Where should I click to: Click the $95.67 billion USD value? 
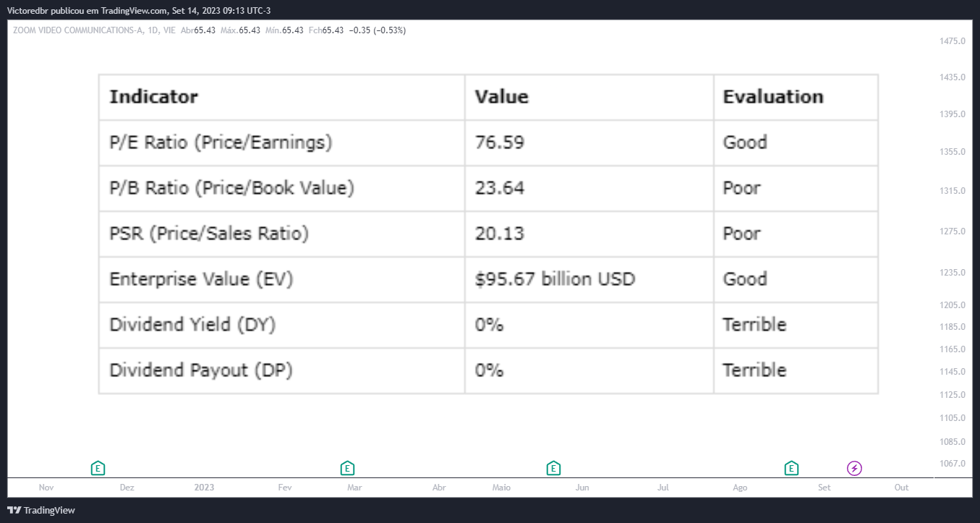pos(555,279)
